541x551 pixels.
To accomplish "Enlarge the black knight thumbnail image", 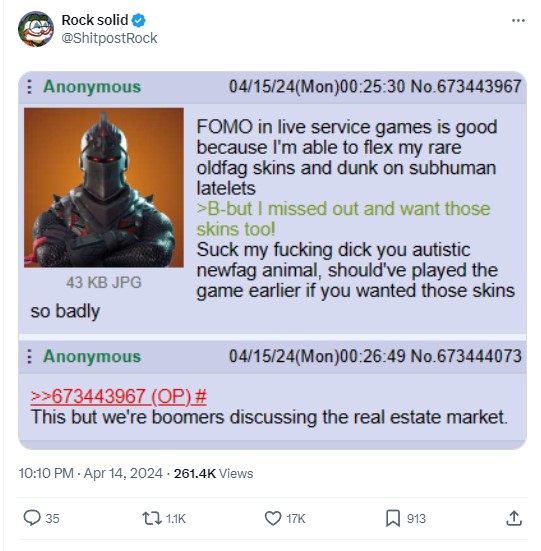I will [x=104, y=187].
